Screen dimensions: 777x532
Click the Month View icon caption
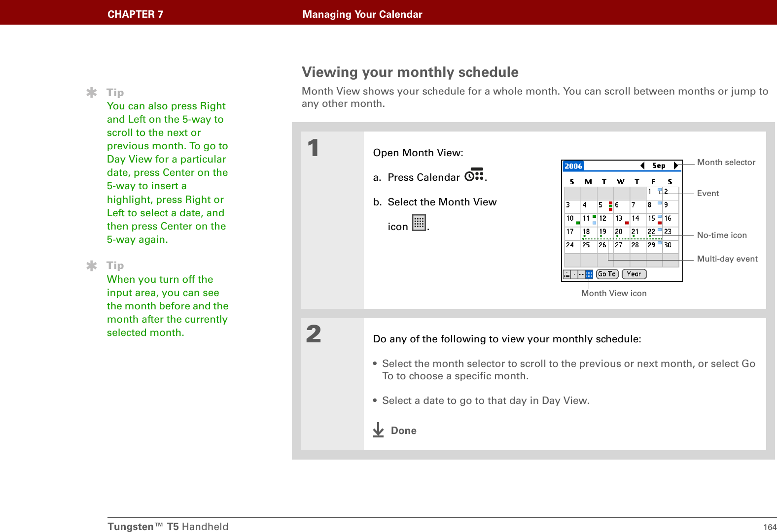tap(614, 293)
